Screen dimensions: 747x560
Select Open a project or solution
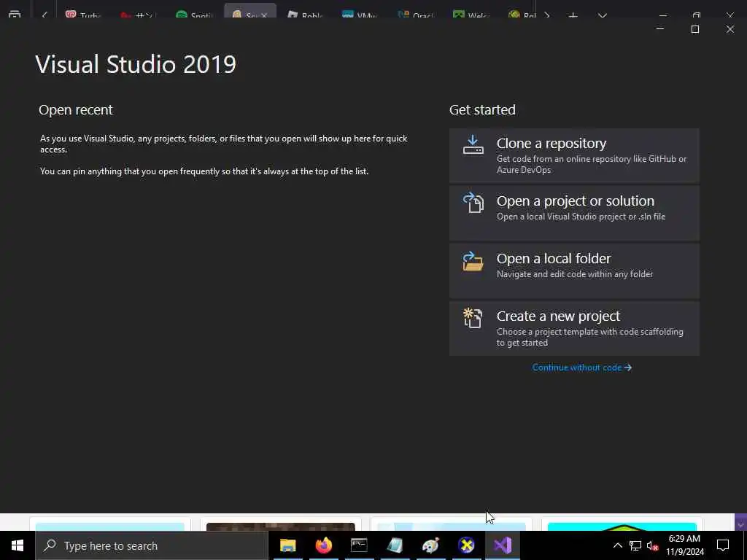click(574, 213)
